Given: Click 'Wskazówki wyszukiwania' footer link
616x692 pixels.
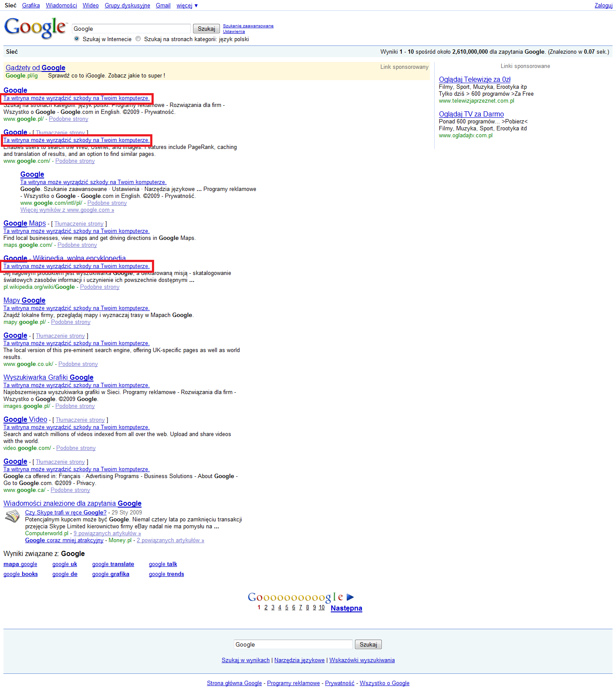Looking at the screenshot, I should [362, 660].
